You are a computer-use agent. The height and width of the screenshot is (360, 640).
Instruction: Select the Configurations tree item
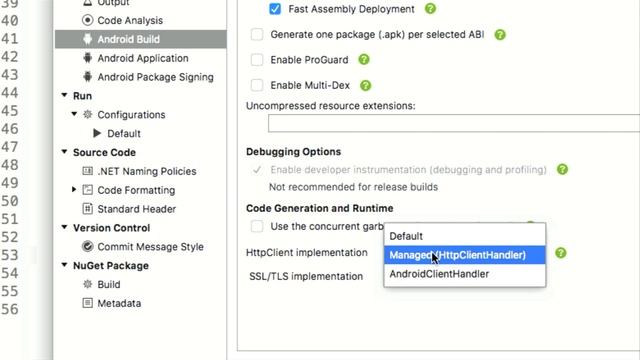point(131,115)
